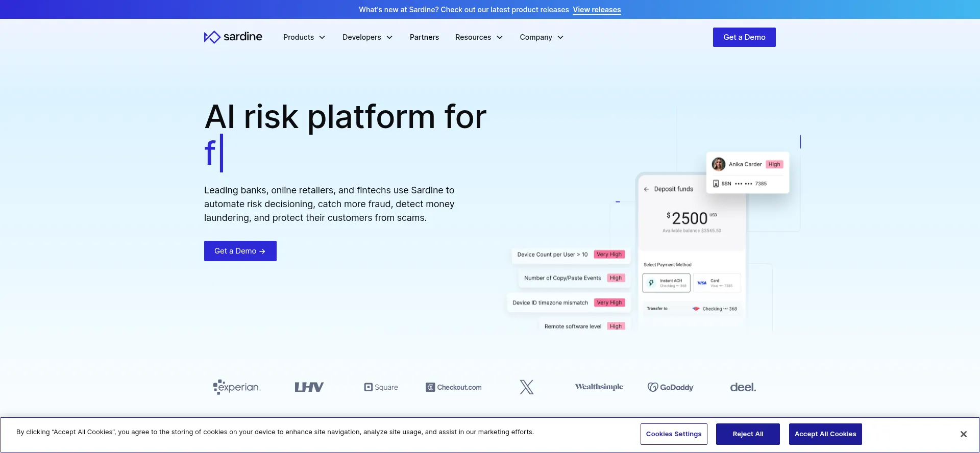The height and width of the screenshot is (453, 980).
Task: Expand the Resources menu chevron
Action: tap(500, 37)
